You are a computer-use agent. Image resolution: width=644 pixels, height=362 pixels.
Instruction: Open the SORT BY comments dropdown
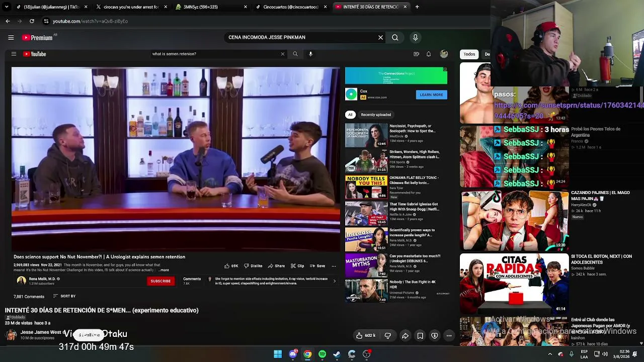tap(64, 296)
